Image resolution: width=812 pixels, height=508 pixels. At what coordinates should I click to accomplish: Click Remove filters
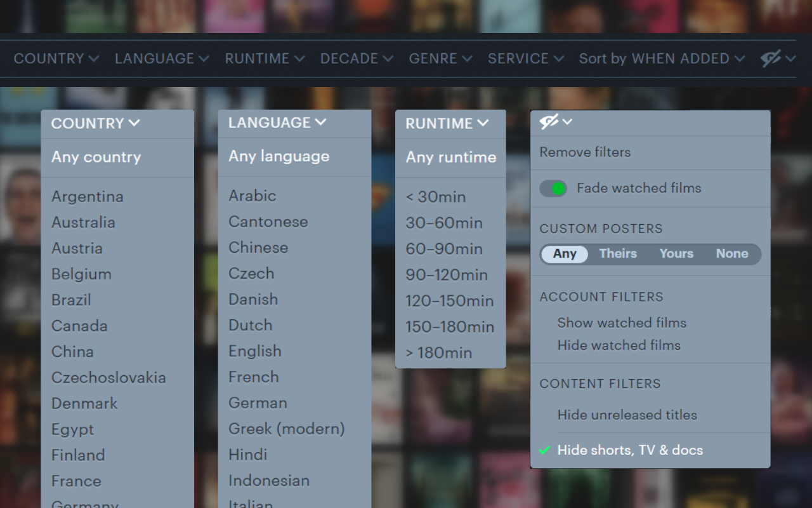coord(585,152)
